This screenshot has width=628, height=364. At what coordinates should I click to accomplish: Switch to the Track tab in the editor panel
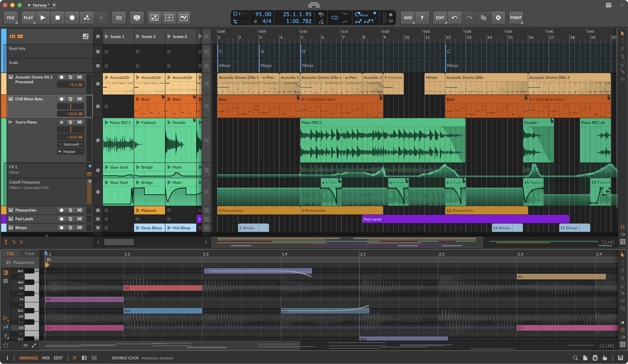(x=29, y=253)
